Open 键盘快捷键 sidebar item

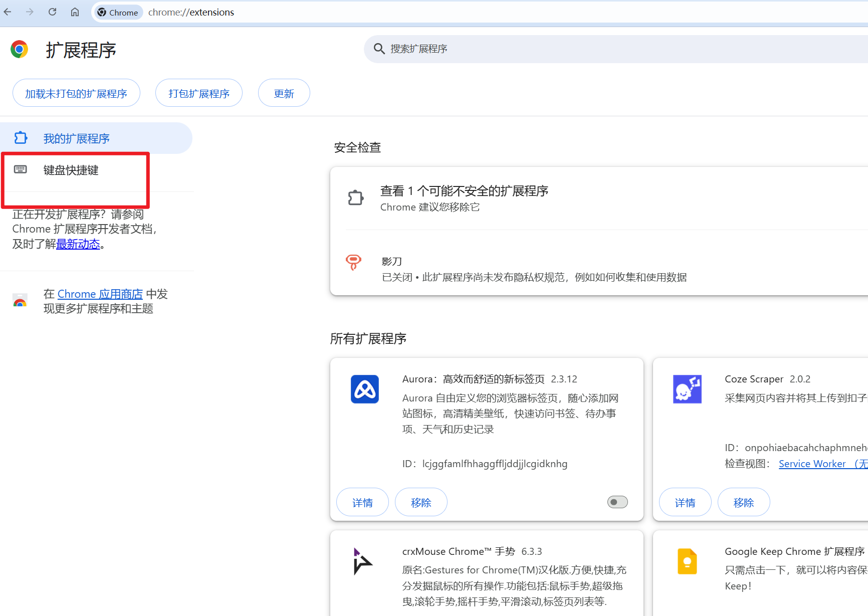pos(96,170)
